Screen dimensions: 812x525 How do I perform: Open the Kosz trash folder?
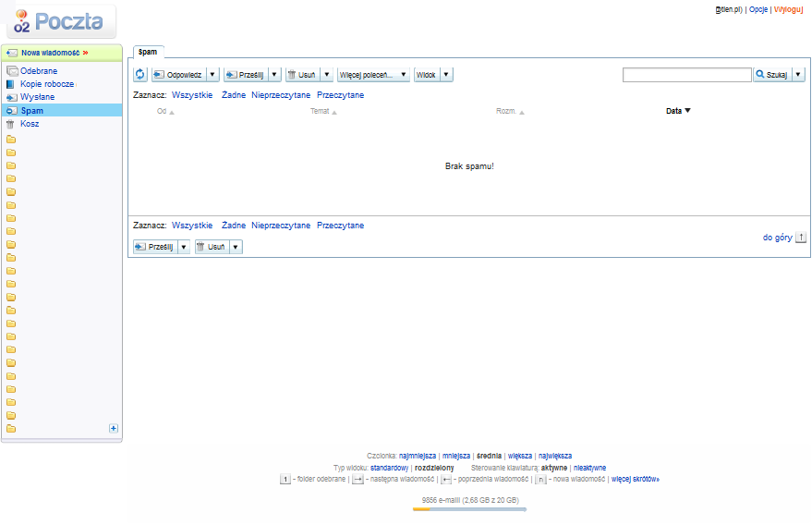(x=30, y=124)
